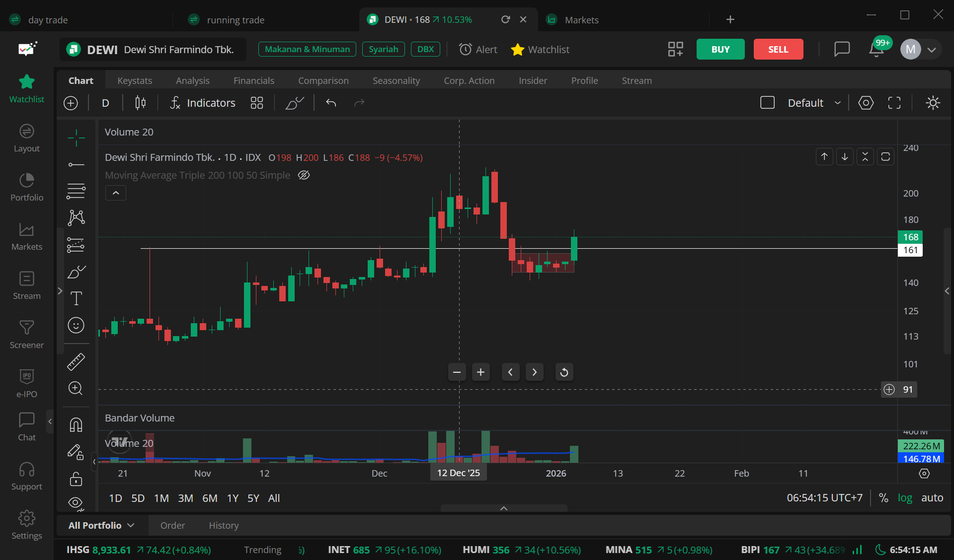Set chart range to 3M

(185, 498)
